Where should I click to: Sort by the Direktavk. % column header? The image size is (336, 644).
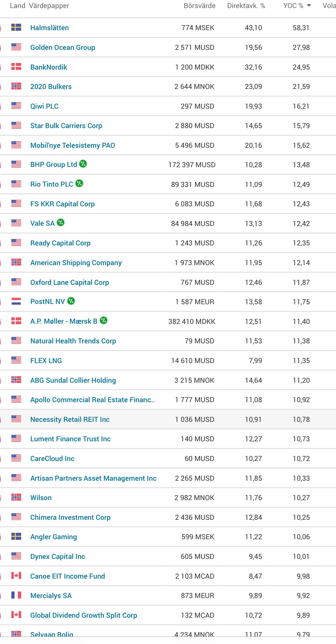click(246, 6)
